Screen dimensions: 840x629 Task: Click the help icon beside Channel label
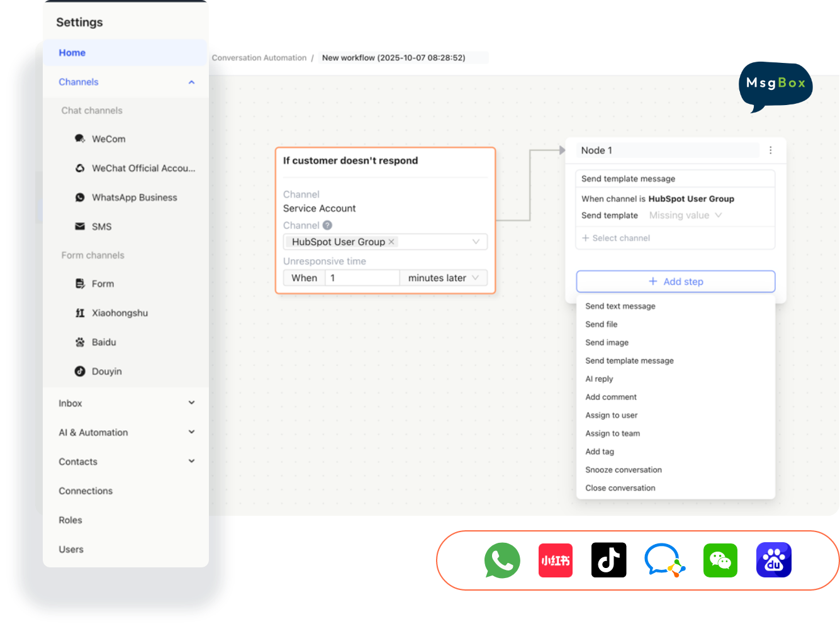pyautogui.click(x=327, y=225)
